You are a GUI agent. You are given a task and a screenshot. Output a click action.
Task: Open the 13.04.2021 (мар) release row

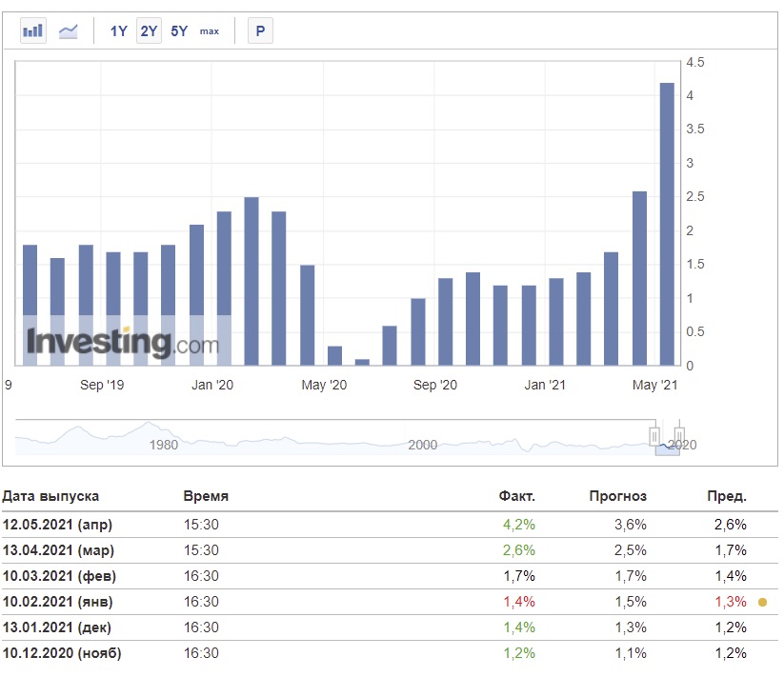(59, 550)
